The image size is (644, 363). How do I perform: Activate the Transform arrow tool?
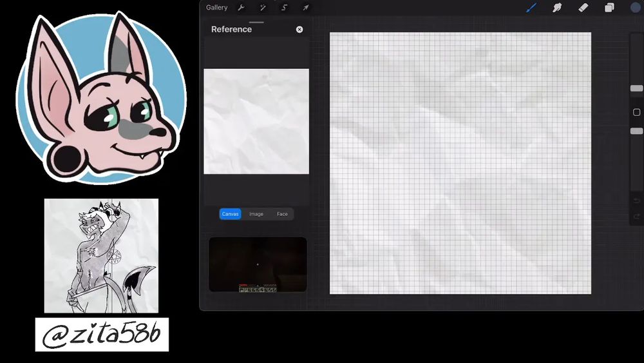pyautogui.click(x=305, y=7)
